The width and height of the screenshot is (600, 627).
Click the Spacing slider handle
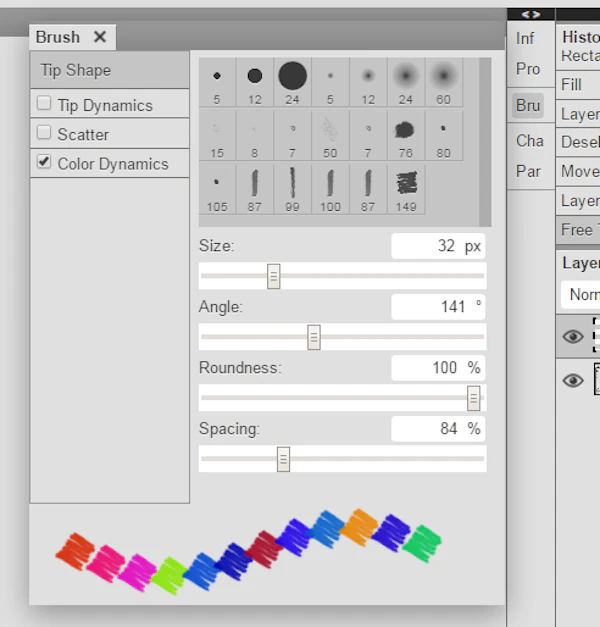tap(283, 459)
